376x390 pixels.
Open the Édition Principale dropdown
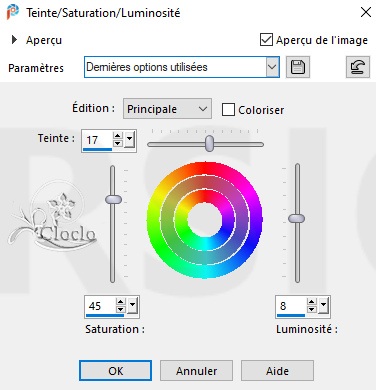[167, 109]
